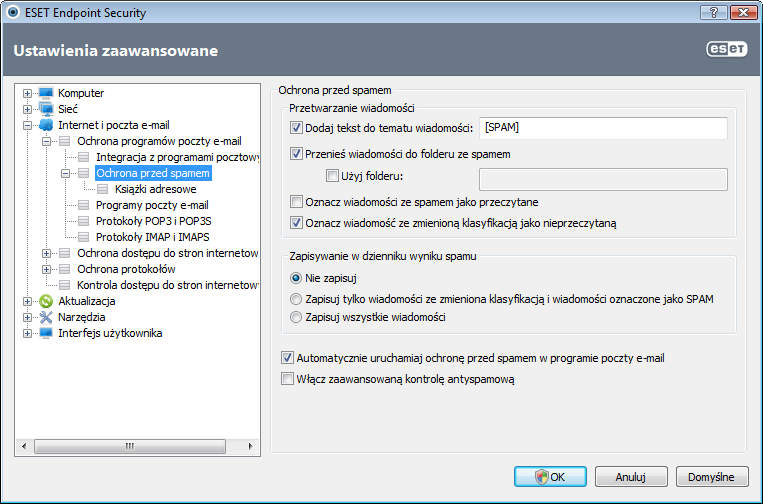Click the tree horizontal scrollbar thumb
Image resolution: width=763 pixels, height=504 pixels.
[130, 446]
